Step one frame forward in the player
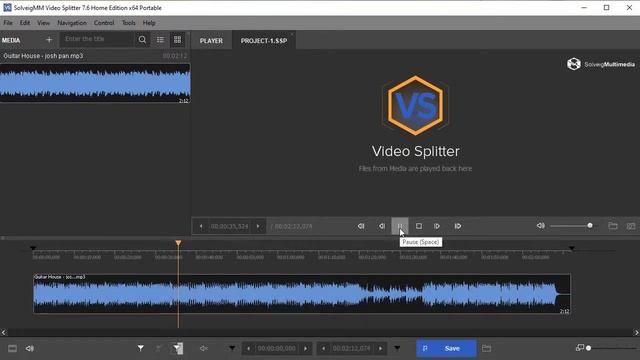This screenshot has width=640, height=360. point(437,226)
